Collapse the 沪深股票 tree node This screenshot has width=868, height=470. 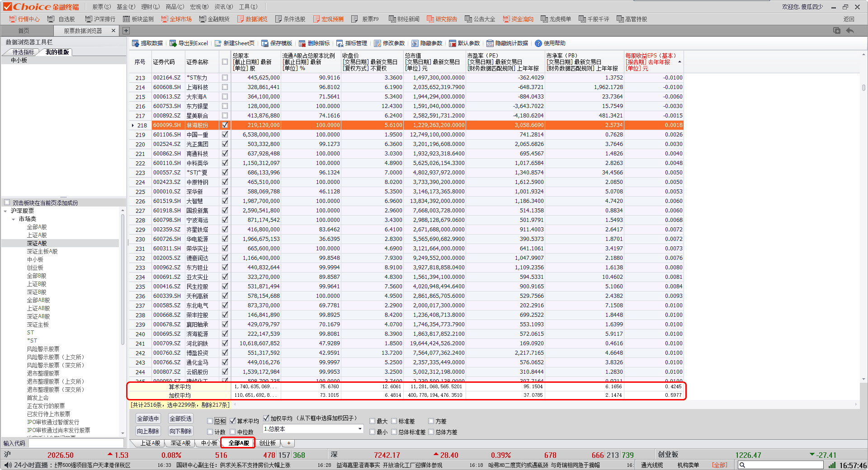click(5, 211)
